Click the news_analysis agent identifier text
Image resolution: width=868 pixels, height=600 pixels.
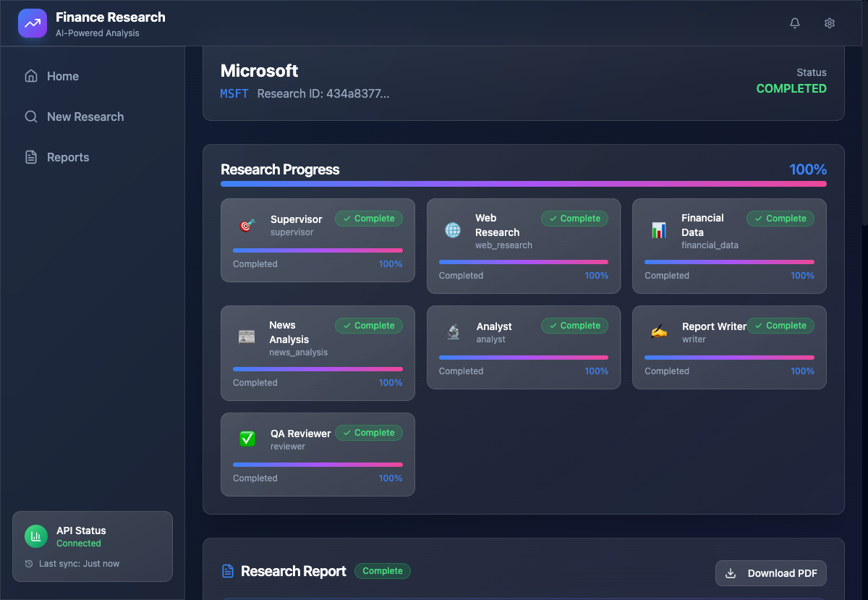pos(299,352)
